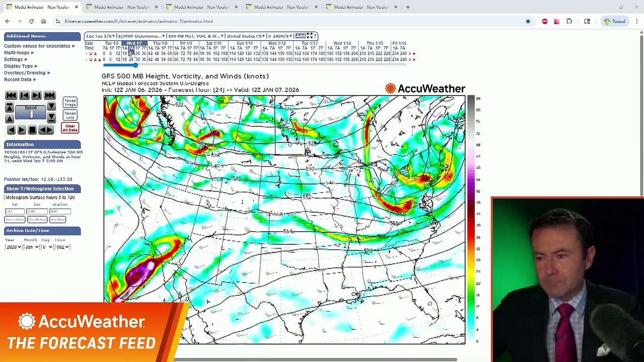Click the middle button under the LON field
The image size is (644, 362).
click(37, 220)
